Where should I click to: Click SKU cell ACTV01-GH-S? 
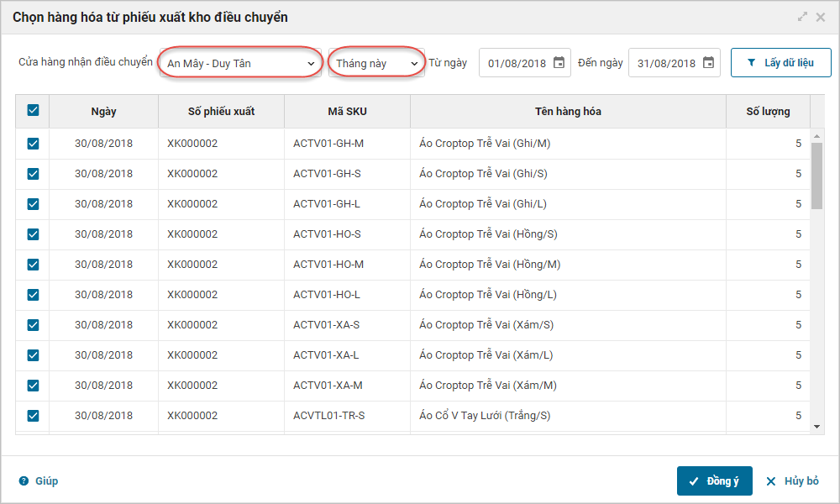coord(347,174)
